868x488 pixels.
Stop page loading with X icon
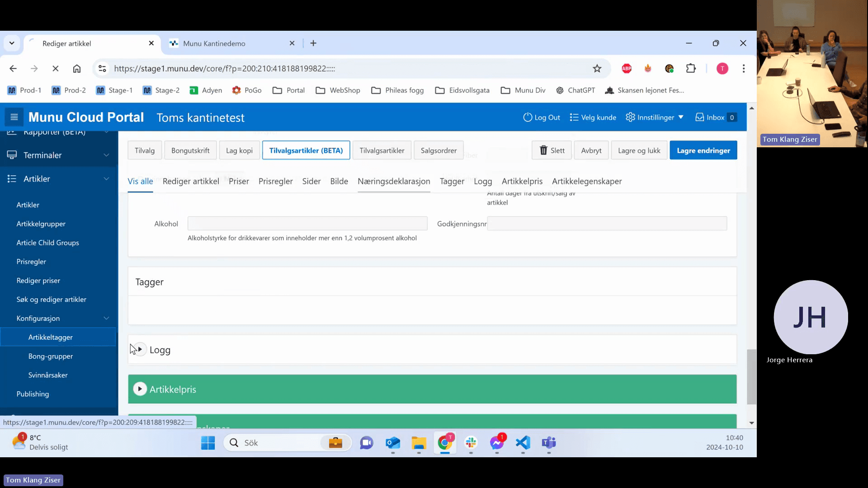click(x=56, y=69)
